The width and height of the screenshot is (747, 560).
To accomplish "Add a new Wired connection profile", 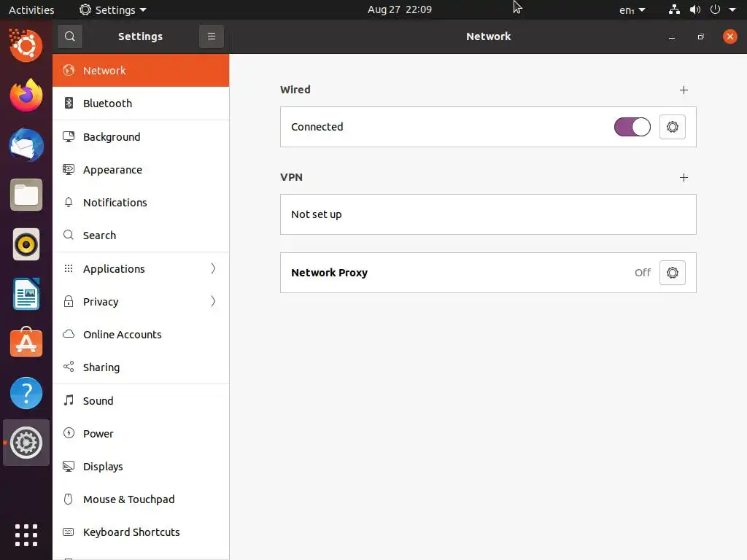I will pos(684,90).
